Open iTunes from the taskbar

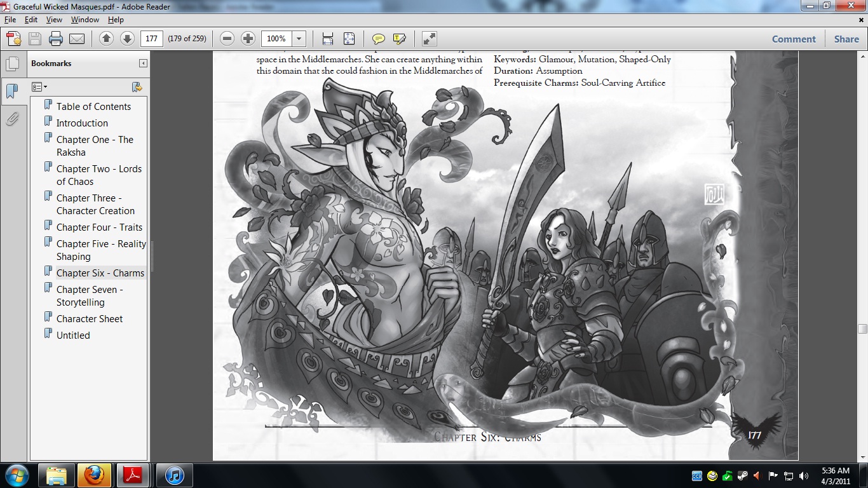click(174, 475)
